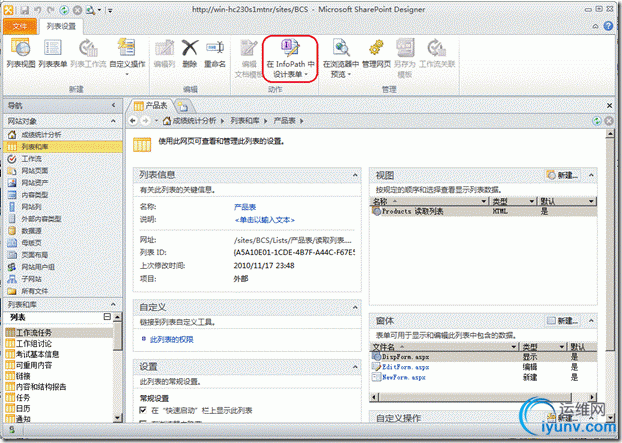Click the help question mark icon
Viewport: 622px width, 443px height.
tap(608, 26)
